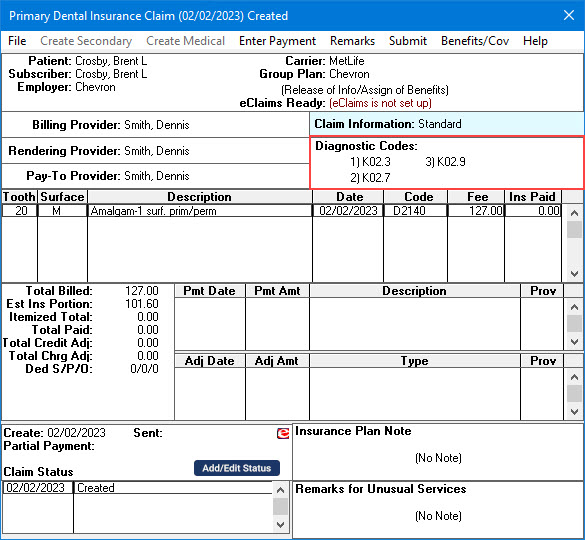Click claim status list scroll up arrow
Image resolution: width=585 pixels, height=540 pixels.
point(280,490)
